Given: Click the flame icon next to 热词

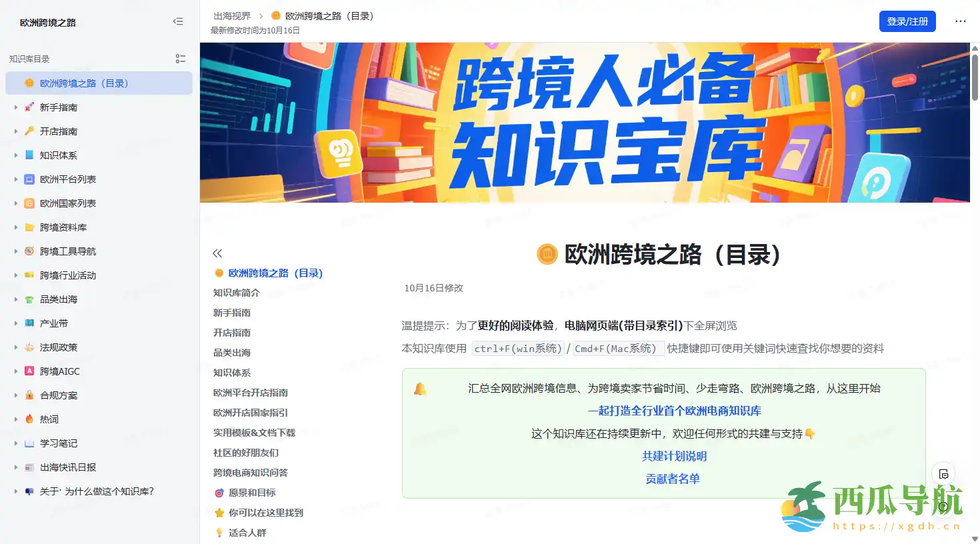Looking at the screenshot, I should [29, 419].
